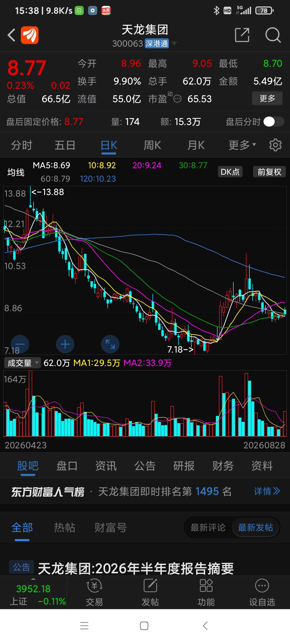Zoom out chart with minus button
Screen dimensions: 290x644
[x=20, y=344]
